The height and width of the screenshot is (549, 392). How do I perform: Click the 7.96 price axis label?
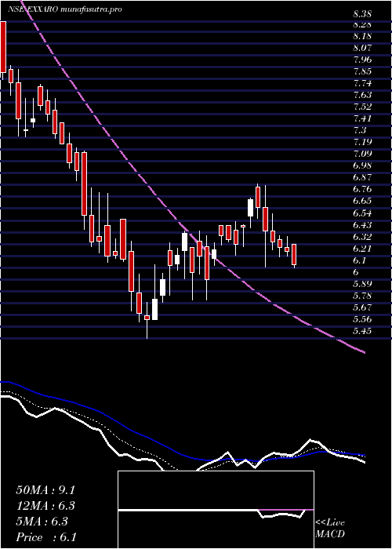(362, 60)
